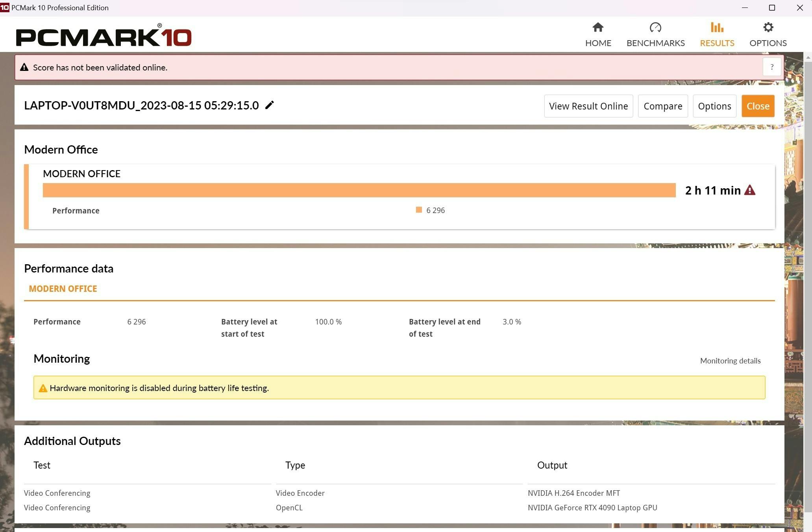Image resolution: width=812 pixels, height=532 pixels.
Task: Click the 6 296 value beside legend swatch
Action: click(435, 210)
